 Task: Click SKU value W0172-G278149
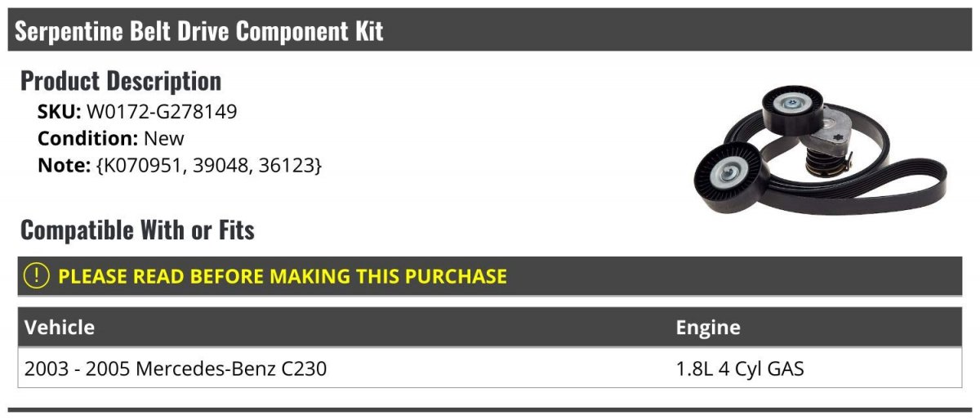pyautogui.click(x=162, y=112)
